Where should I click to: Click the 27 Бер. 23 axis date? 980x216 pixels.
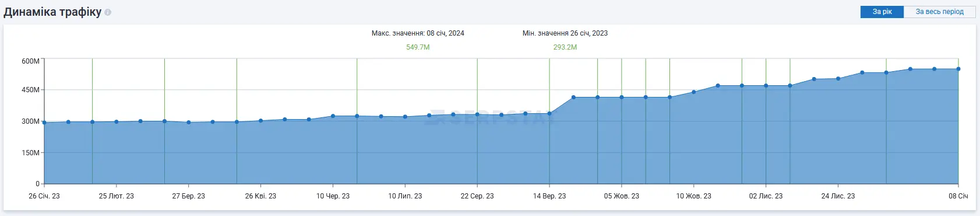click(189, 196)
